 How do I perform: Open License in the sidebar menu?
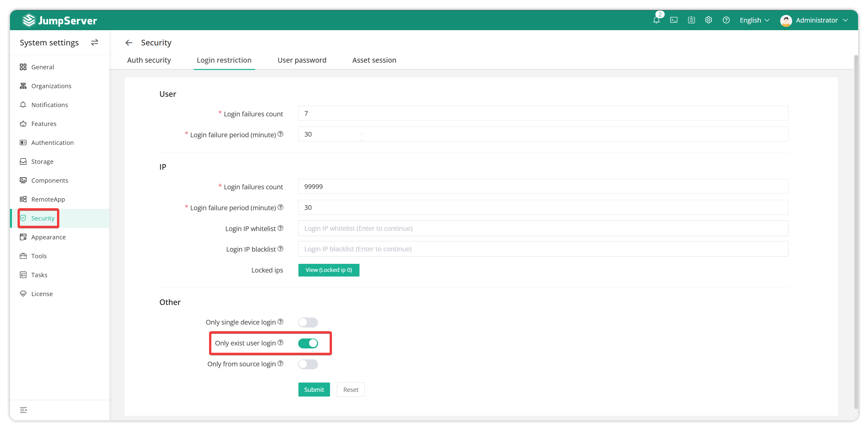tap(59, 293)
